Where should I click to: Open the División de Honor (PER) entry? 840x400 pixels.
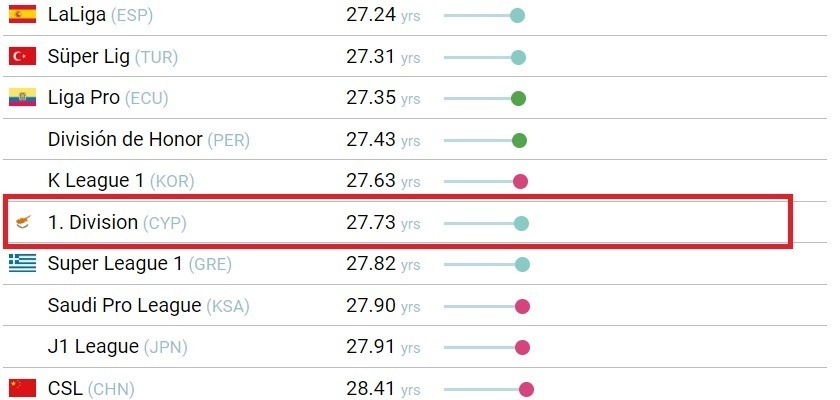click(x=148, y=140)
